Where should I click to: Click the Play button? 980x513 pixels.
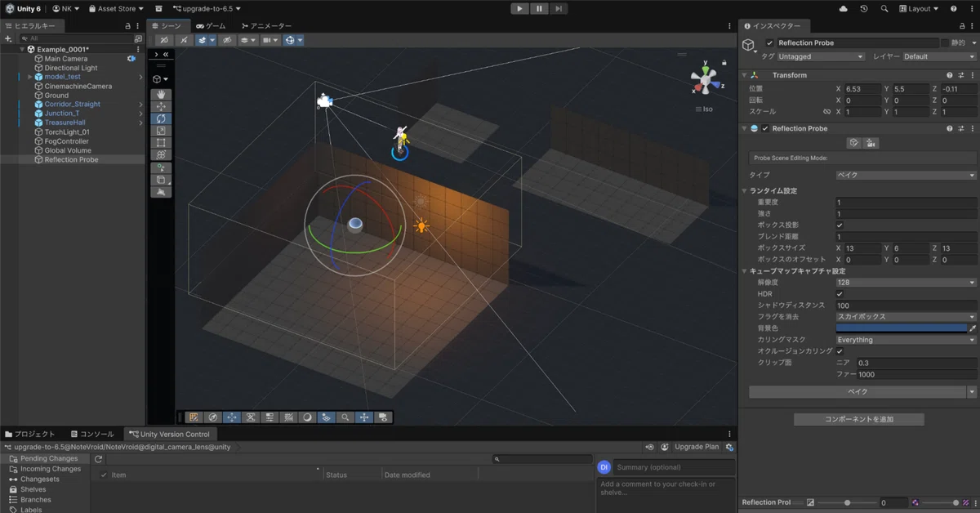click(x=520, y=9)
